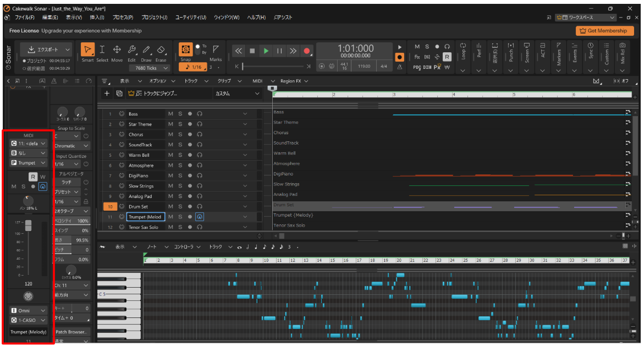The height and width of the screenshot is (346, 644).
Task: Open the カスタム track control dropdown
Action: point(237,94)
